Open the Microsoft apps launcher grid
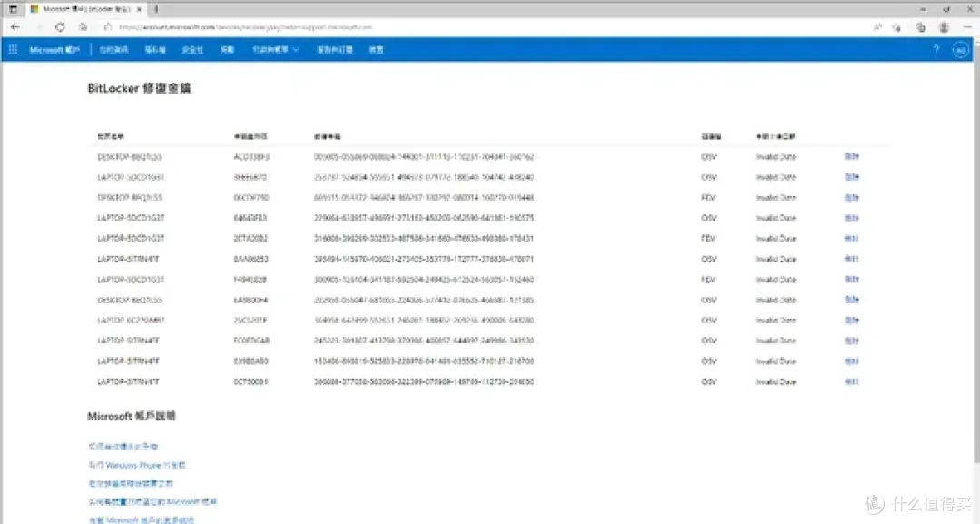 pos(13,49)
